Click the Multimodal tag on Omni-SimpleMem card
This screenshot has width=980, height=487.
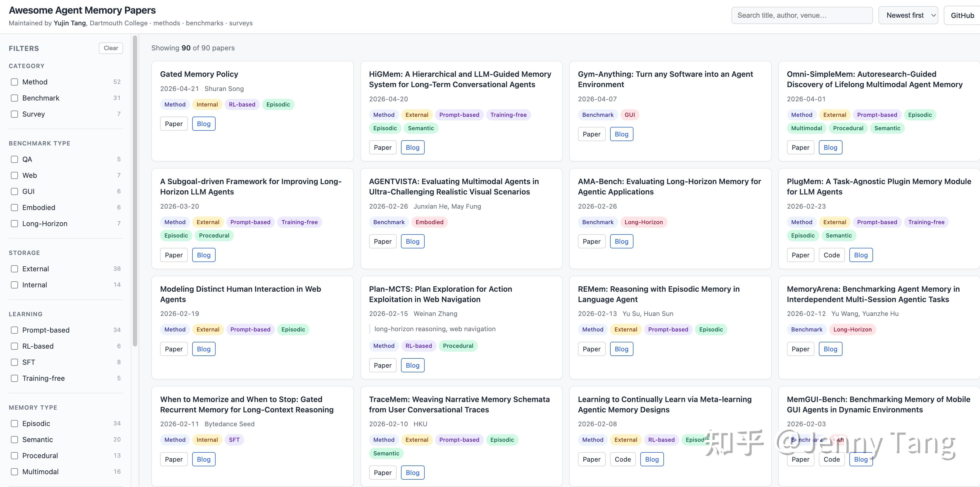pos(807,128)
